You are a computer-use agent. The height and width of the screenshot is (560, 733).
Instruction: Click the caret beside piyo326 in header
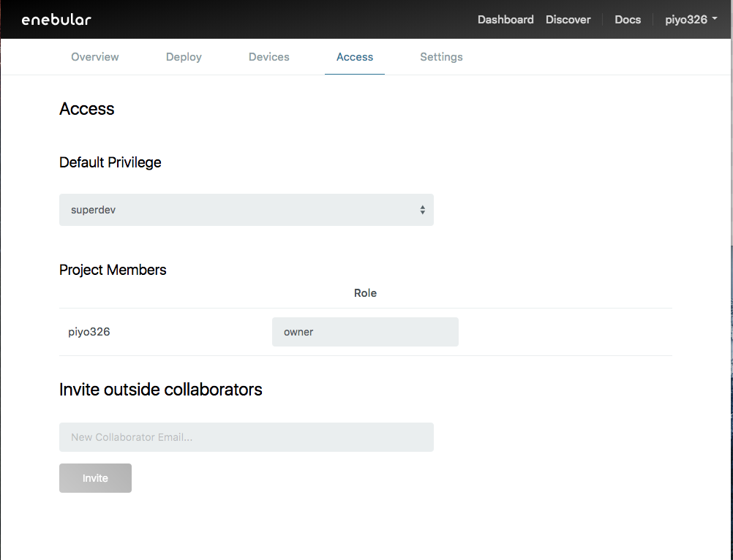pos(714,20)
